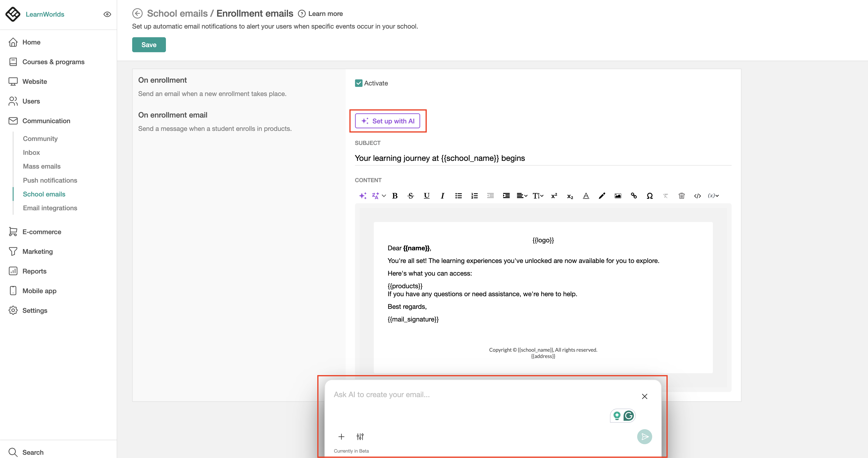Open the variables (x) dropdown
868x458 pixels.
713,196
